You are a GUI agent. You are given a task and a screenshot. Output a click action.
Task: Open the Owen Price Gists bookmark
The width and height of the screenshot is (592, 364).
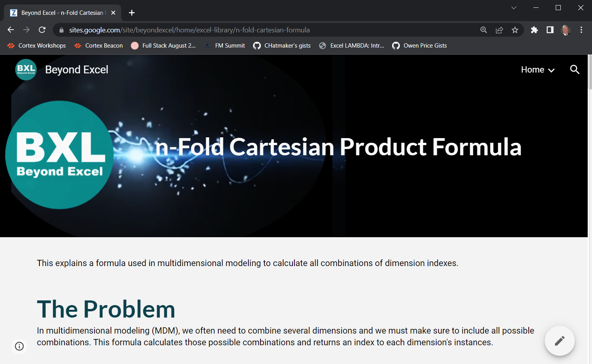420,46
